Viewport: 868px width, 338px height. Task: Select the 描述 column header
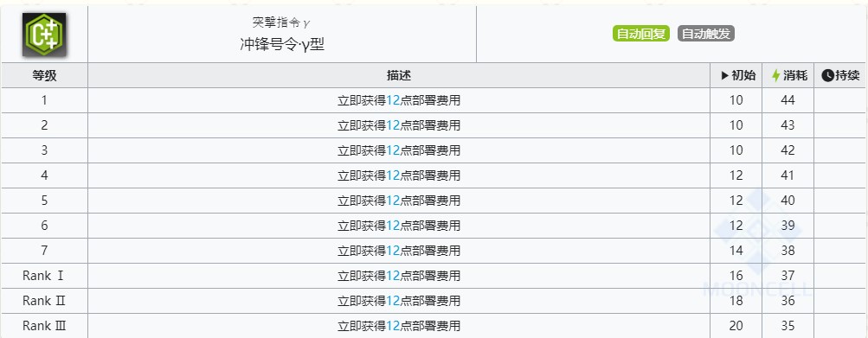pos(399,76)
